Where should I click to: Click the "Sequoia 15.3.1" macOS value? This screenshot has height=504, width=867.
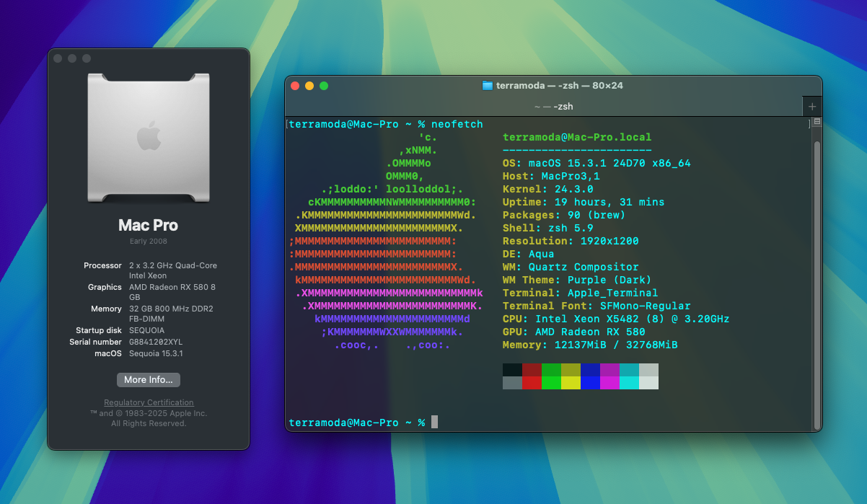[156, 353]
